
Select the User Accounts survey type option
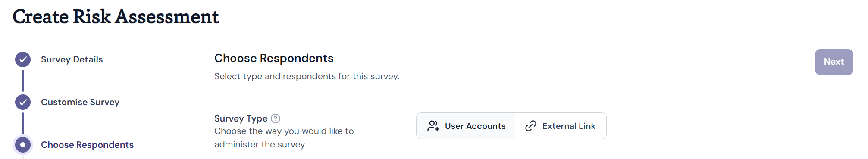click(466, 126)
